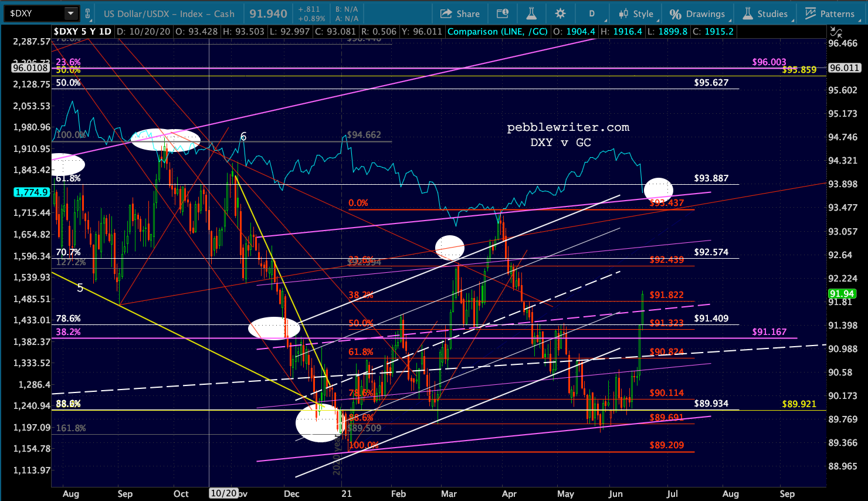Open the candlestick Style menu
The height and width of the screenshot is (501, 868).
click(x=636, y=13)
